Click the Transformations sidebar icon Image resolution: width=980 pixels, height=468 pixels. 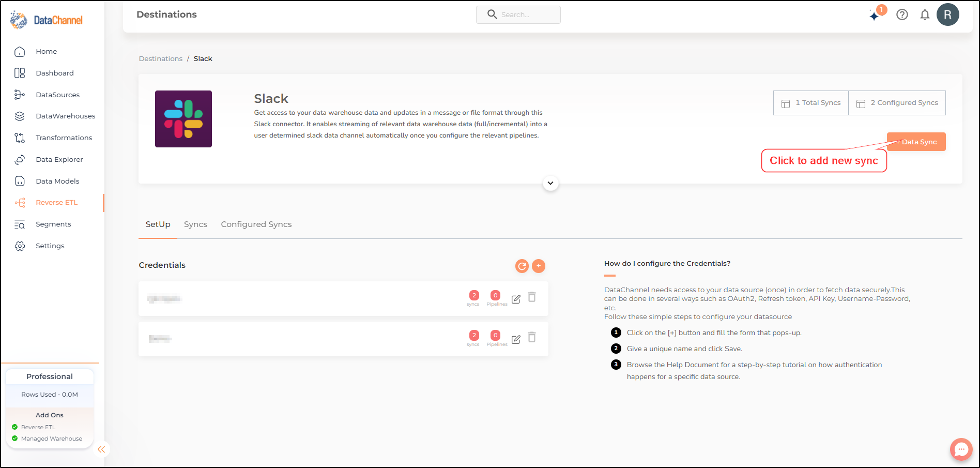tap(20, 138)
